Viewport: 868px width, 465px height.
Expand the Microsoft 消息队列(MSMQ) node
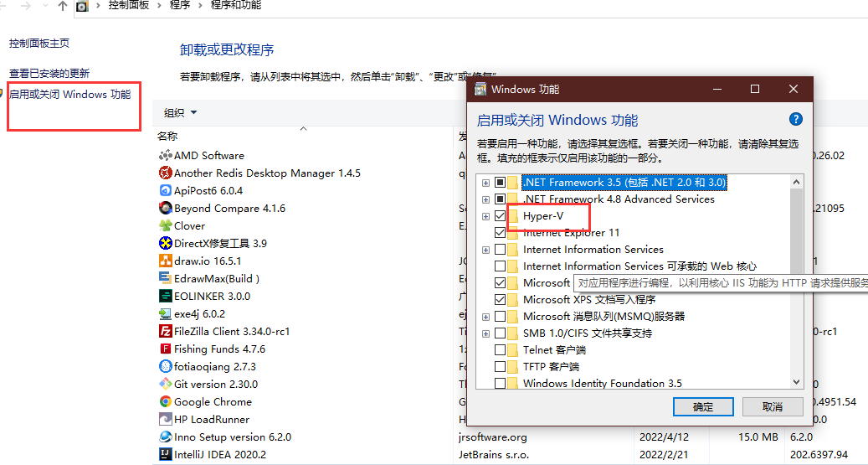[485, 317]
